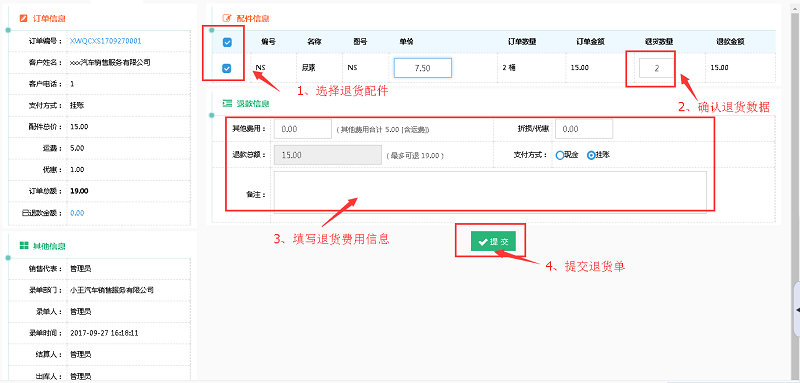Open order number XWQCXS1709270001 link
This screenshot has height=383, width=800.
pos(106,41)
